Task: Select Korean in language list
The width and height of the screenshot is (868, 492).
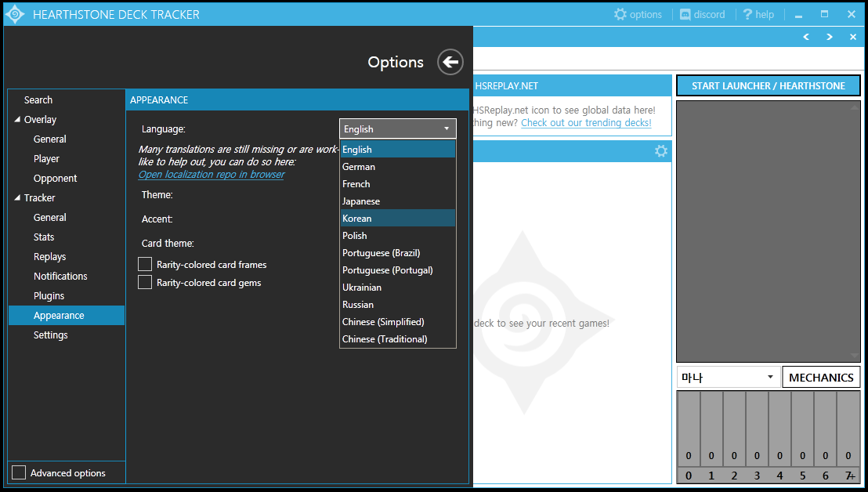Action: [397, 218]
